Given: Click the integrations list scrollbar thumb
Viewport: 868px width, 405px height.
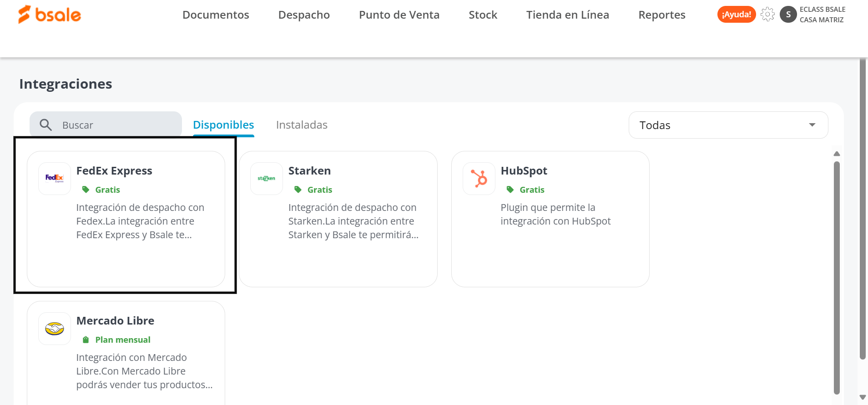Looking at the screenshot, I should (837, 277).
